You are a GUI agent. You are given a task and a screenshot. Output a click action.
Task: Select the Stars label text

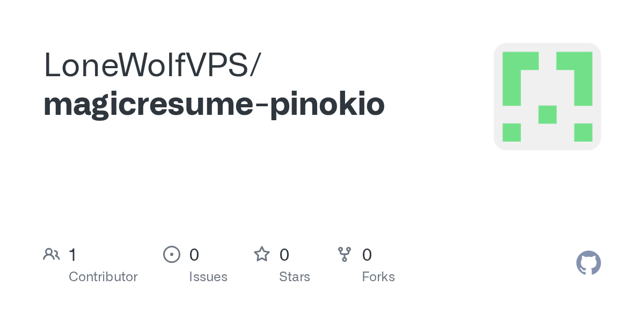pyautogui.click(x=295, y=277)
